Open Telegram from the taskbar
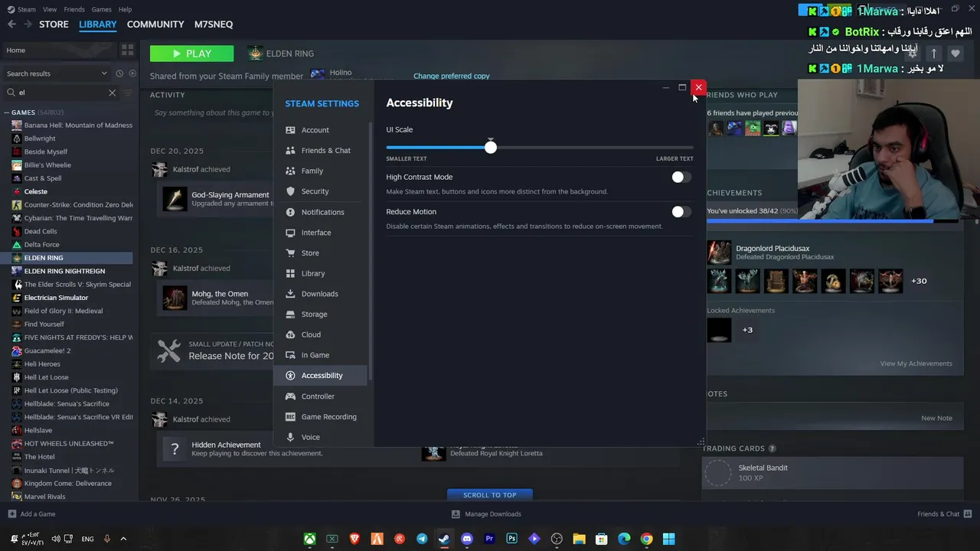Image resolution: width=980 pixels, height=551 pixels. tap(422, 539)
